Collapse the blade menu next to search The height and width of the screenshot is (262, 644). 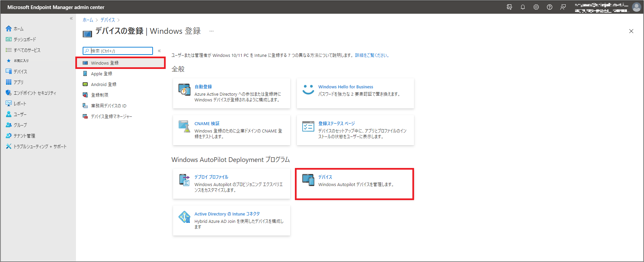pos(159,51)
